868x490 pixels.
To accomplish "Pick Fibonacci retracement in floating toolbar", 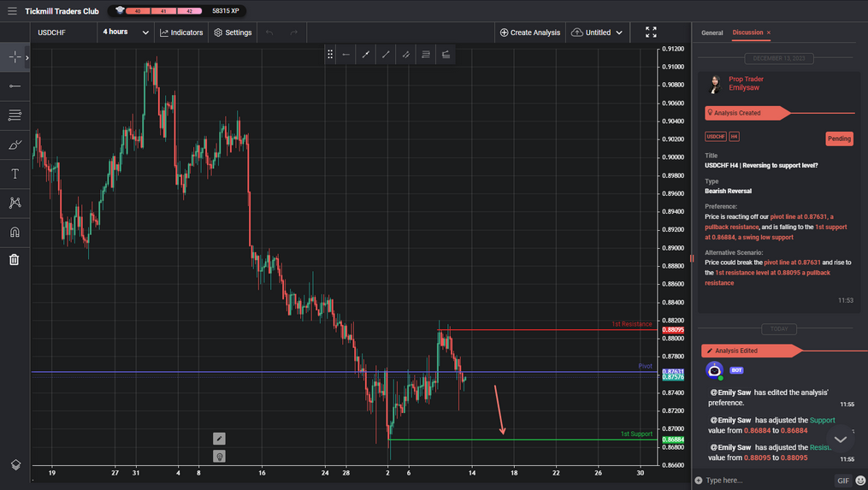I will coord(426,54).
